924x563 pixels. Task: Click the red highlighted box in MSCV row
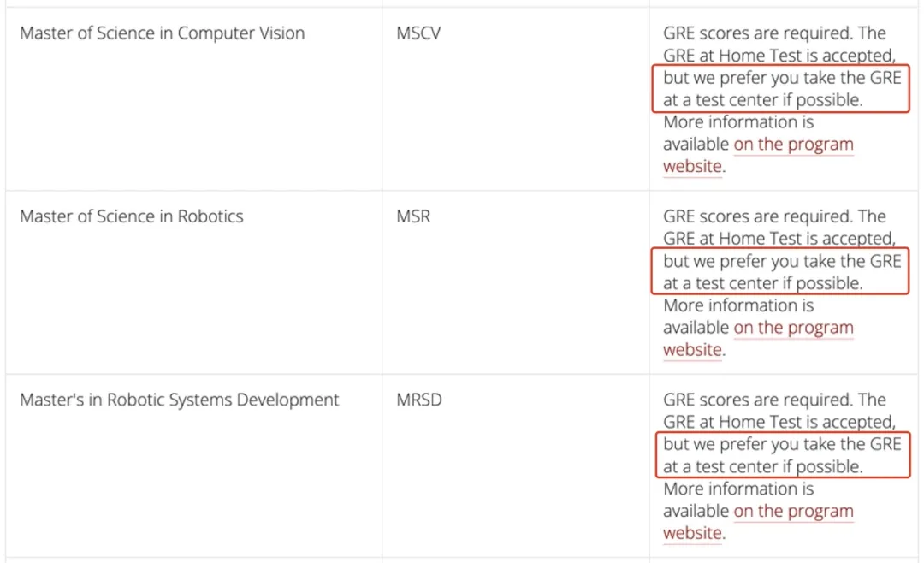coord(781,89)
